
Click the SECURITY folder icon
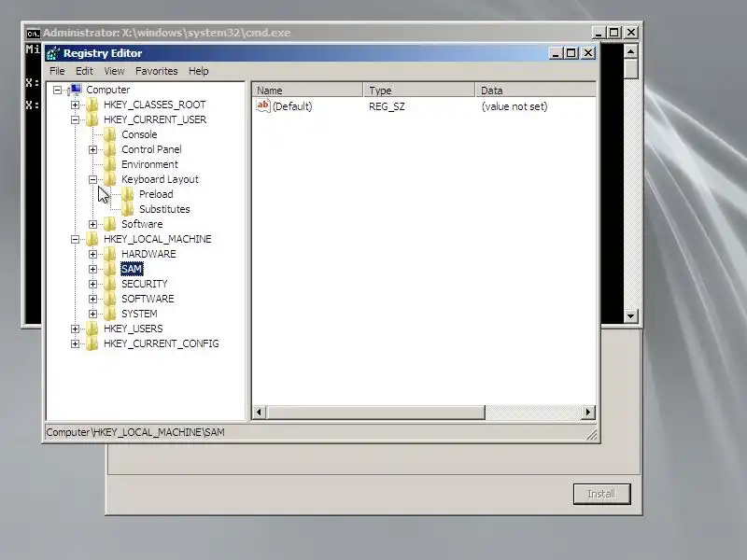[x=109, y=284]
